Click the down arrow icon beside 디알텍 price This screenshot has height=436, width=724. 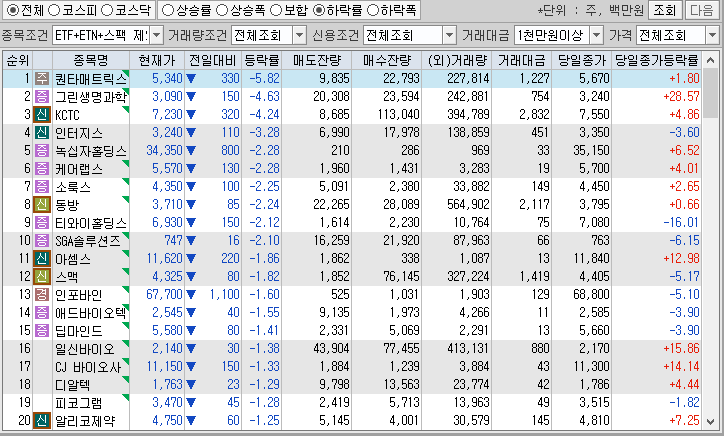point(191,385)
